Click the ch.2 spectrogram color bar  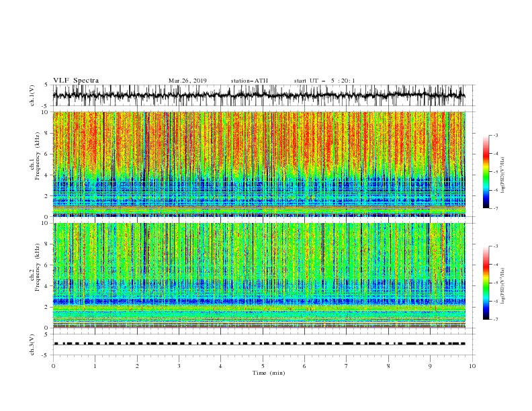click(486, 283)
